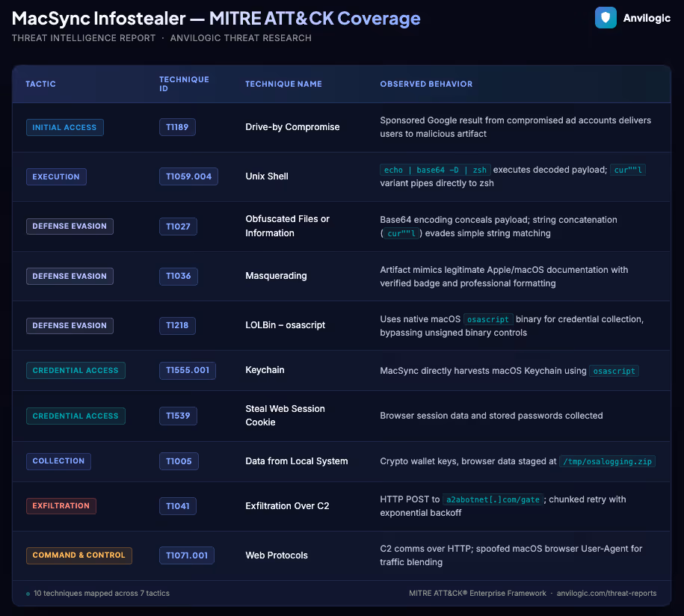Open technique ID T1218
Viewport: 684px width, 616px height.
click(177, 325)
